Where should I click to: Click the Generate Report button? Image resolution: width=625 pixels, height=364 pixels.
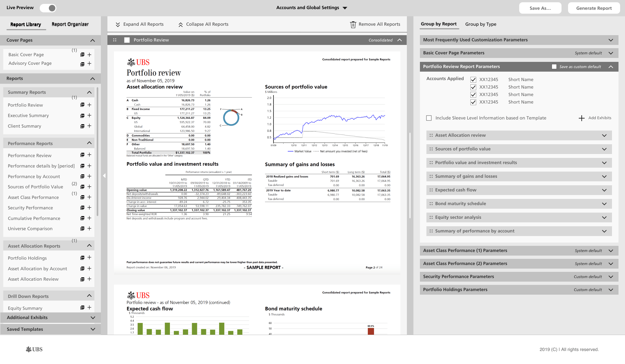coord(594,8)
